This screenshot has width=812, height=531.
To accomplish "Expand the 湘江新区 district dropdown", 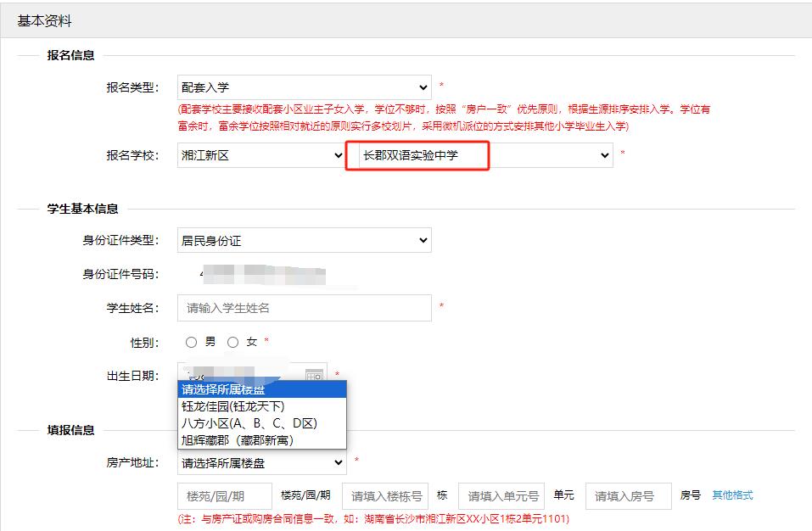I will [261, 155].
